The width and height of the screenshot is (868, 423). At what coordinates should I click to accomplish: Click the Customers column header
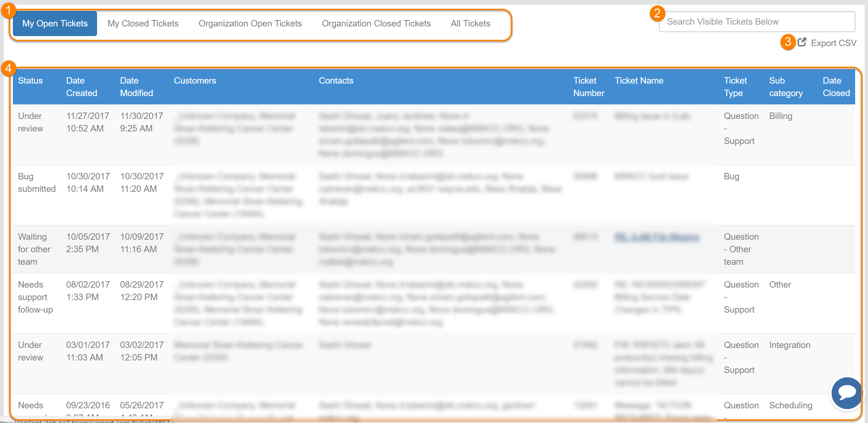[x=195, y=81]
